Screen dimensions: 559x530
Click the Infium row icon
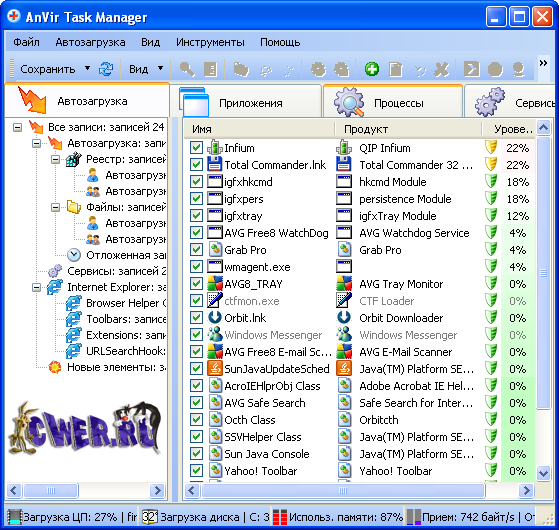tap(215, 148)
